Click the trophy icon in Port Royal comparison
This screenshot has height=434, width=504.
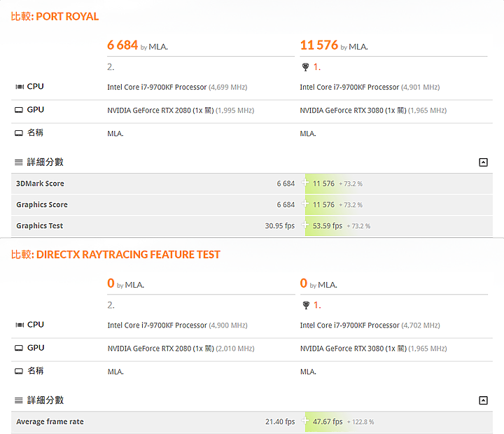click(305, 67)
